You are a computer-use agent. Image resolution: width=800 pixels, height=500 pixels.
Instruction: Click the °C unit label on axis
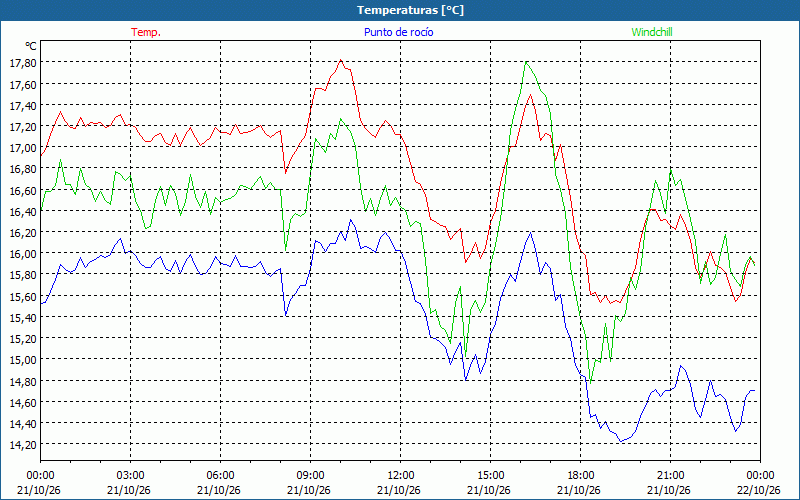[x=31, y=46]
